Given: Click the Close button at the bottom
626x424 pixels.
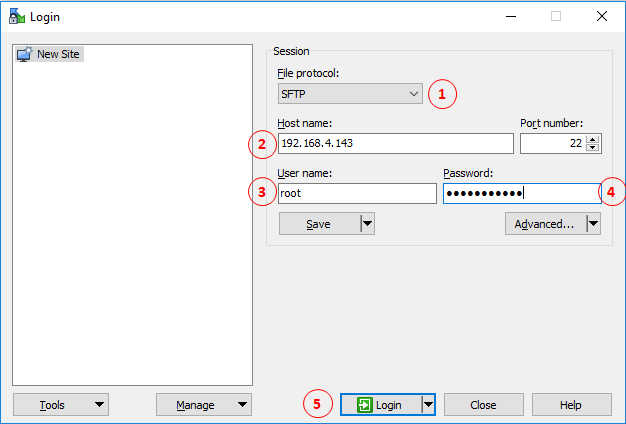Looking at the screenshot, I should [483, 405].
